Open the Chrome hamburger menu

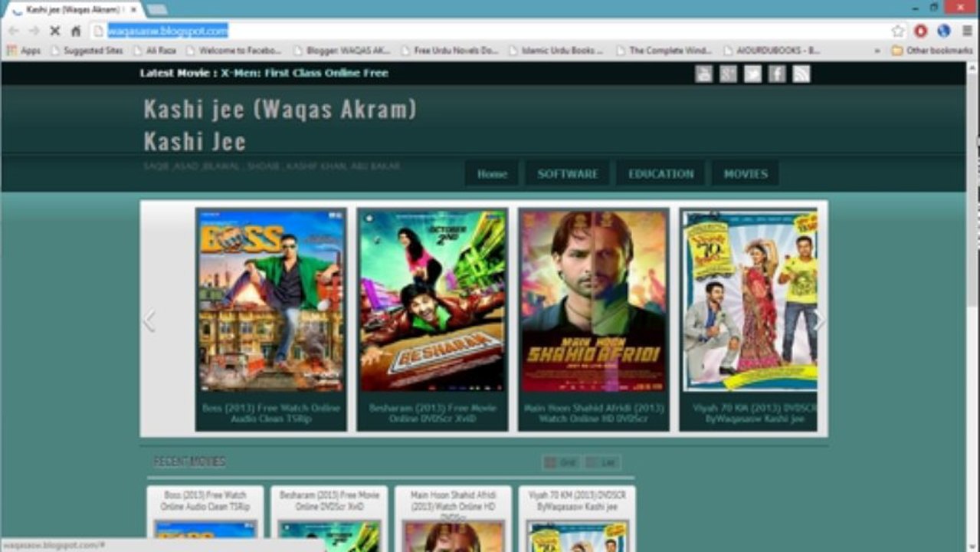click(x=967, y=31)
